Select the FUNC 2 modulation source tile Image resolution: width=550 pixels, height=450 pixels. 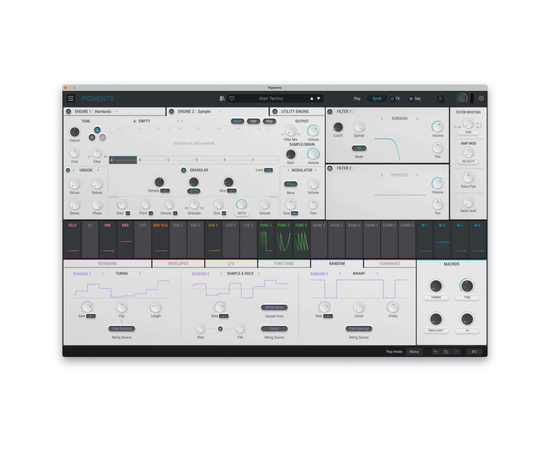tap(283, 240)
